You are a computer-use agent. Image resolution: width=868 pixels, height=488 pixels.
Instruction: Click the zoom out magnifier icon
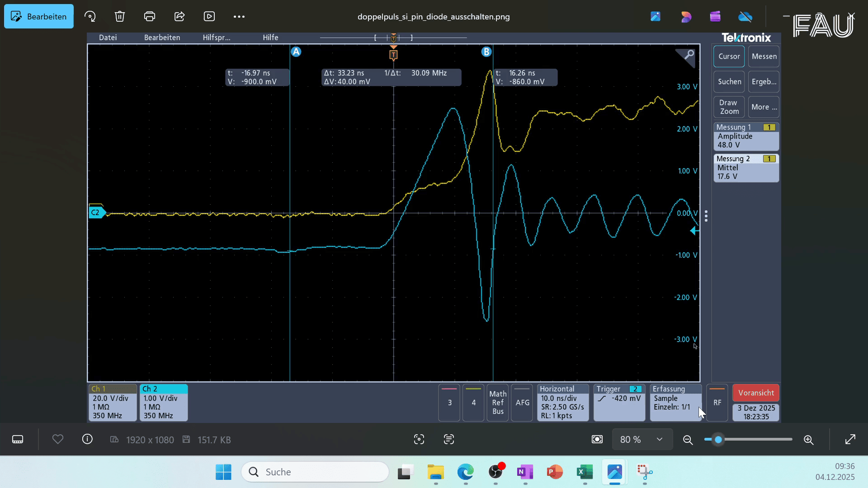click(688, 440)
